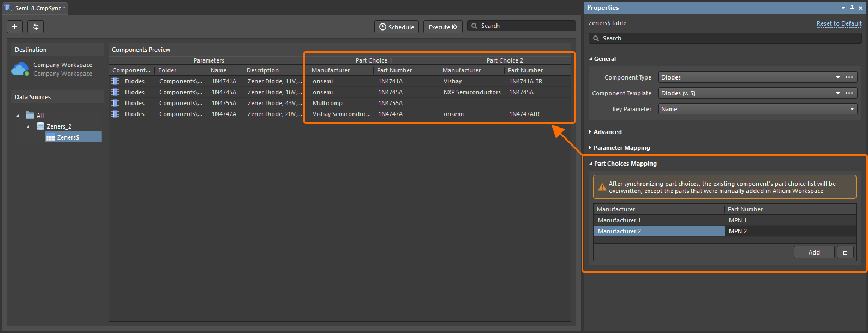Open the Key Parameter dropdown
Viewport: 868px width, 333px height.
tap(852, 109)
